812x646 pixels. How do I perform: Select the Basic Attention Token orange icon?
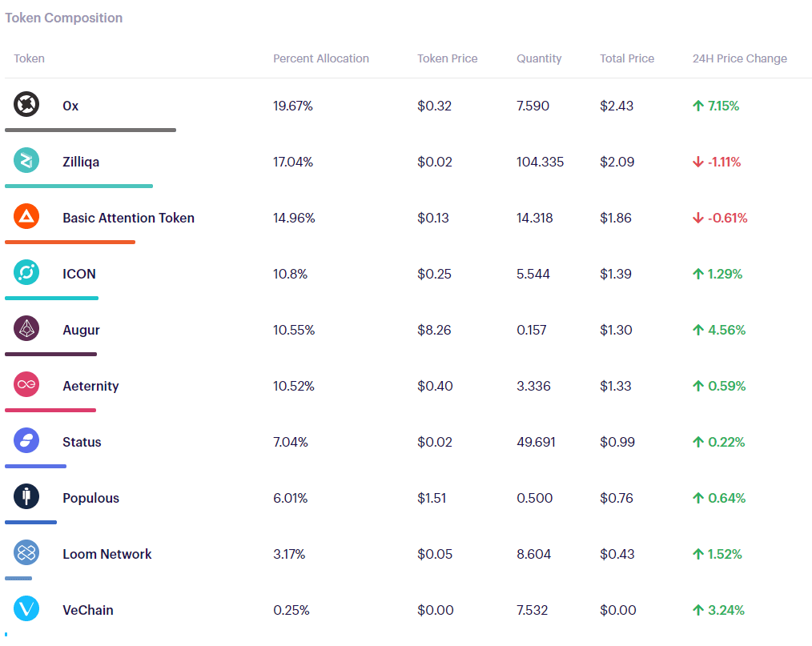tap(26, 216)
